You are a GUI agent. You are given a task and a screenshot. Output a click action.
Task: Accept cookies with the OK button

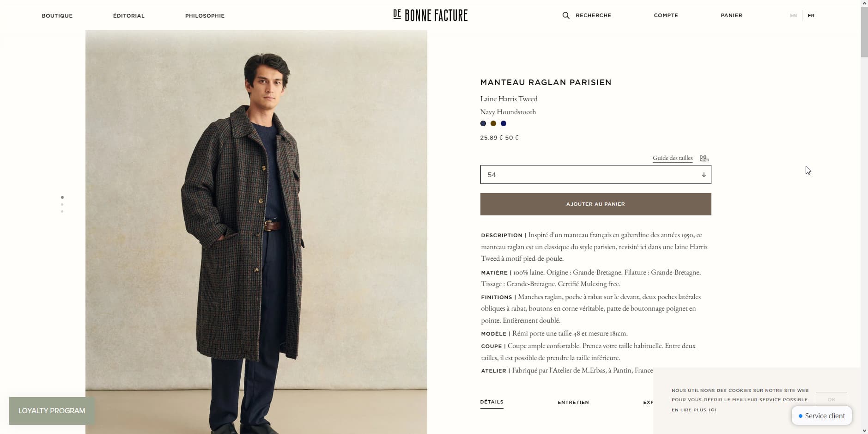pos(831,399)
